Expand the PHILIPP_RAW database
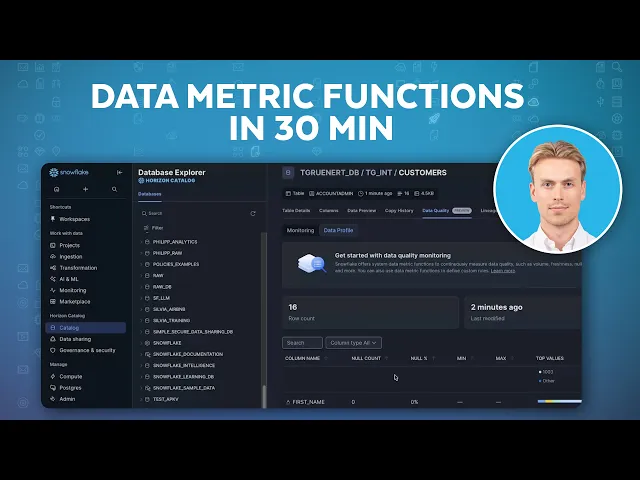 (x=141, y=253)
